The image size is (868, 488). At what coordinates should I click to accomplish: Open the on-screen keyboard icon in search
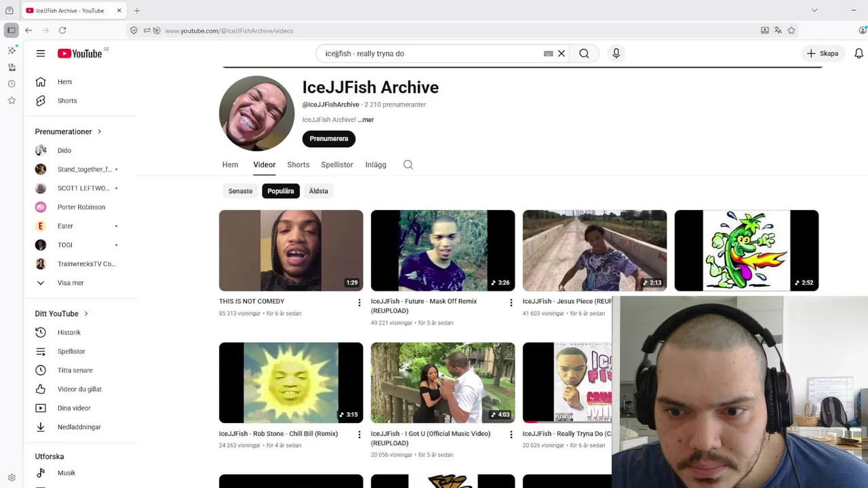(548, 54)
